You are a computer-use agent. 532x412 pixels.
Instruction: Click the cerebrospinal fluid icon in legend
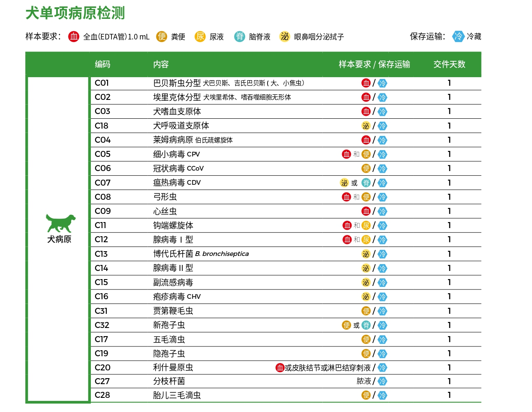coord(240,36)
